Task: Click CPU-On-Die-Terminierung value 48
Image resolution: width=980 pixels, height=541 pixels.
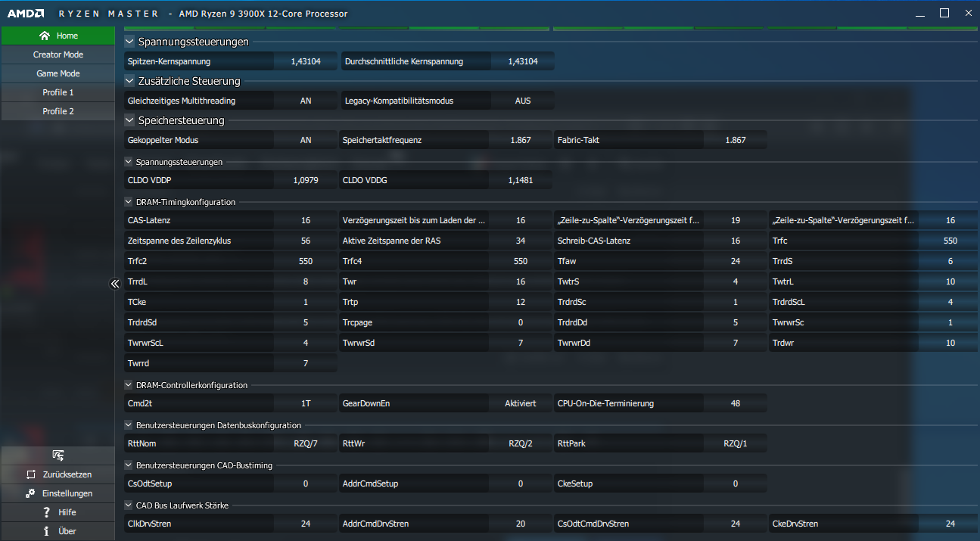Action: tap(736, 403)
